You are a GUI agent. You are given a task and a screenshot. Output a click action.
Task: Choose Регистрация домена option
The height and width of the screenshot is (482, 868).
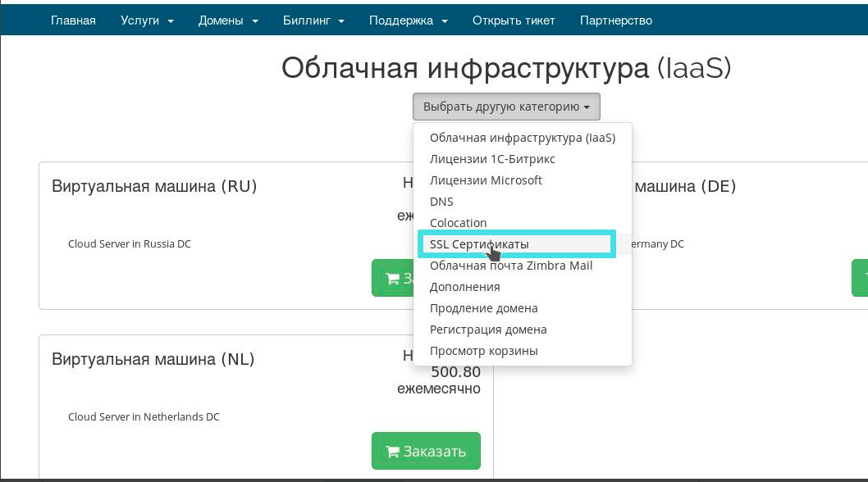tap(523, 330)
